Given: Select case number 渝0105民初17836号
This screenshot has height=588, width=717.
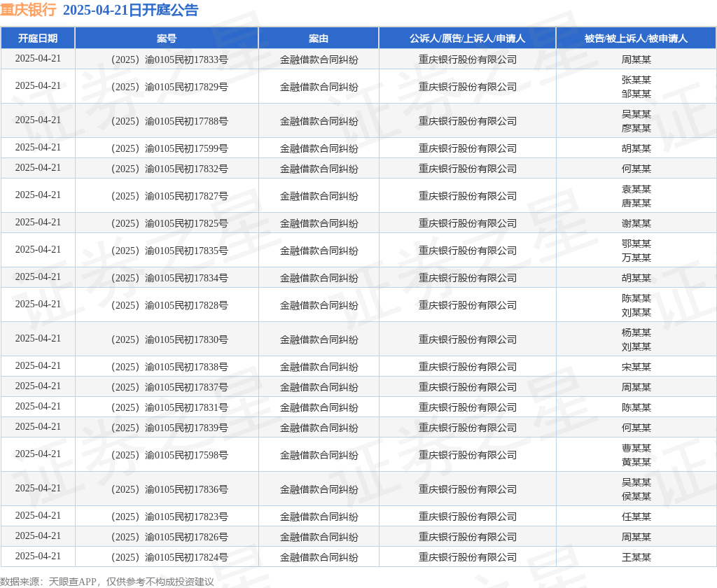Looking at the screenshot, I should [169, 489].
